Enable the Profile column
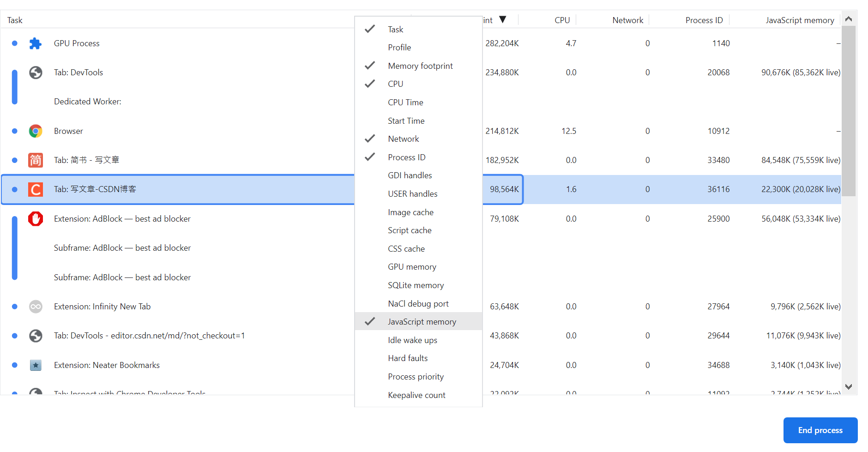This screenshot has height=452, width=868. (419, 48)
